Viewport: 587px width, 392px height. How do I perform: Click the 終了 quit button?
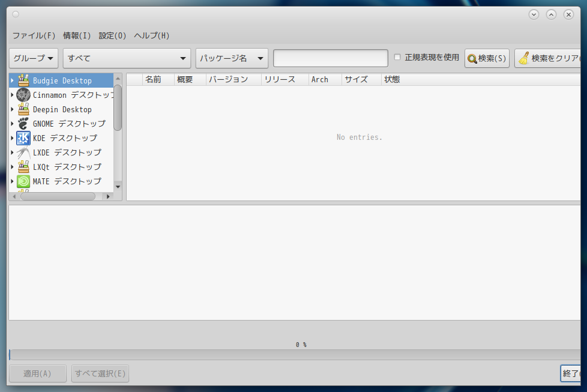(571, 373)
